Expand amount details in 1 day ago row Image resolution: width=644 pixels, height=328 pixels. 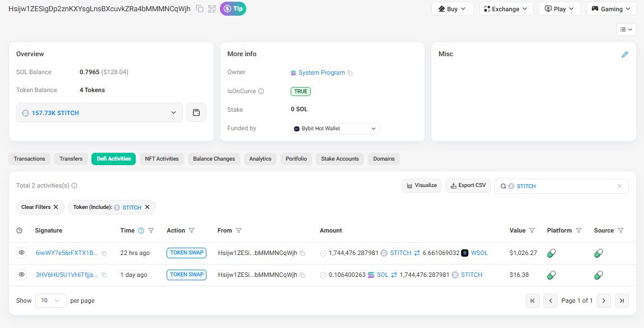pyautogui.click(x=323, y=275)
